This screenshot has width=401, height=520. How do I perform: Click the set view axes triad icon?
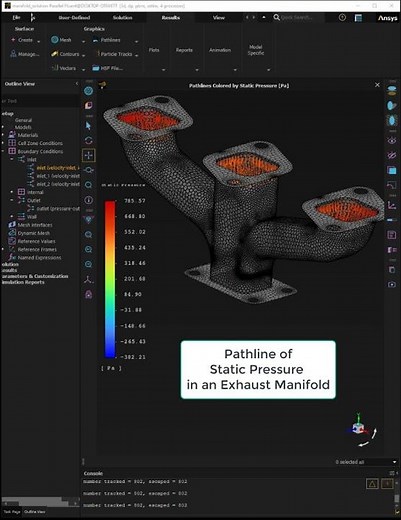[88, 279]
